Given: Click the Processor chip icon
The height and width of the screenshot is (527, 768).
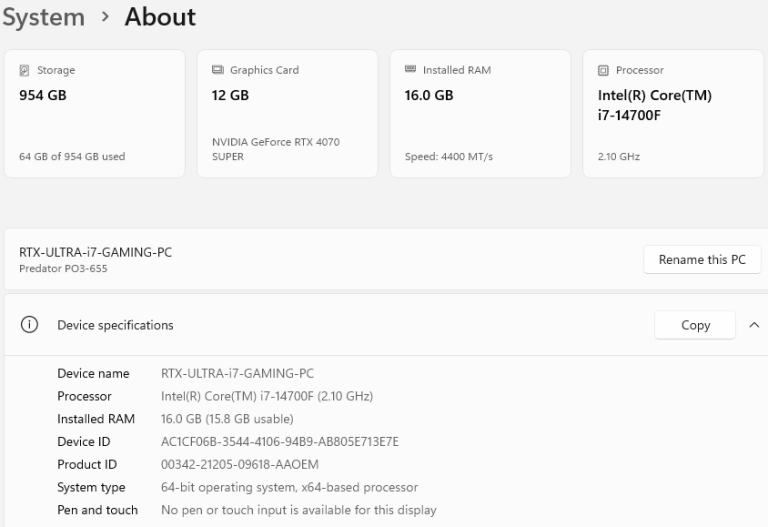Looking at the screenshot, I should [602, 71].
